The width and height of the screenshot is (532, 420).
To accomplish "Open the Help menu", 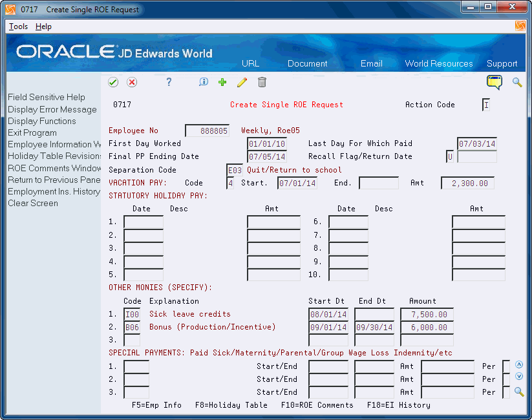I will 43,26.
